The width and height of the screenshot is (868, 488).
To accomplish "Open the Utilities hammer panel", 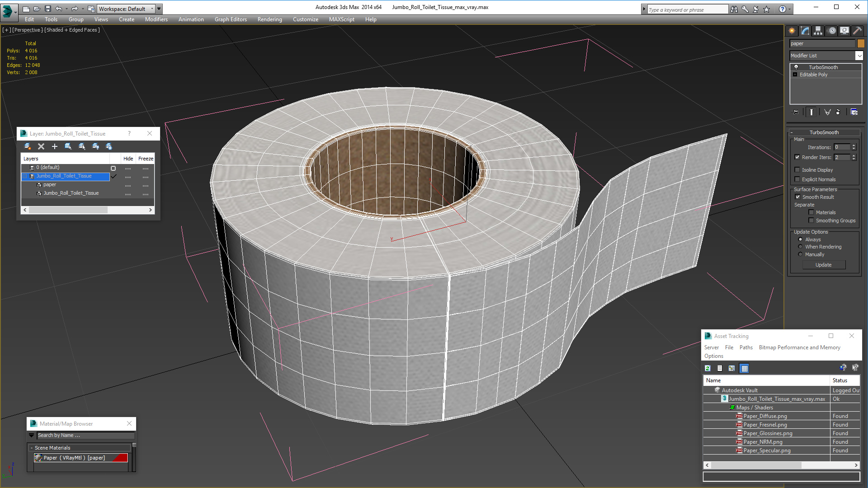I will tap(857, 31).
